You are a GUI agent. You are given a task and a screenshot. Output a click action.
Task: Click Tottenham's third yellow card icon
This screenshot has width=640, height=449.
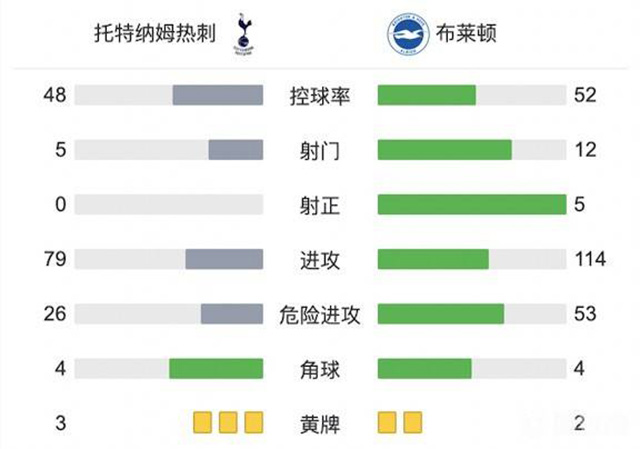(x=253, y=422)
